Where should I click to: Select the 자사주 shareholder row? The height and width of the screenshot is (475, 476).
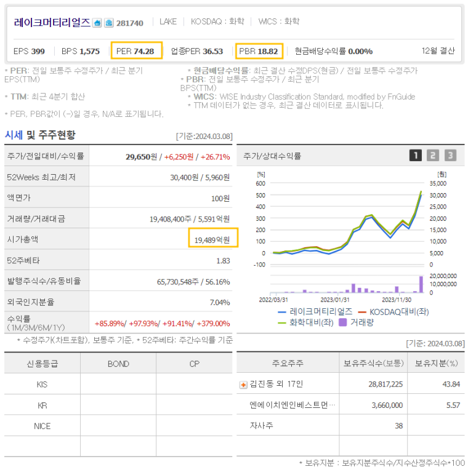(350, 426)
